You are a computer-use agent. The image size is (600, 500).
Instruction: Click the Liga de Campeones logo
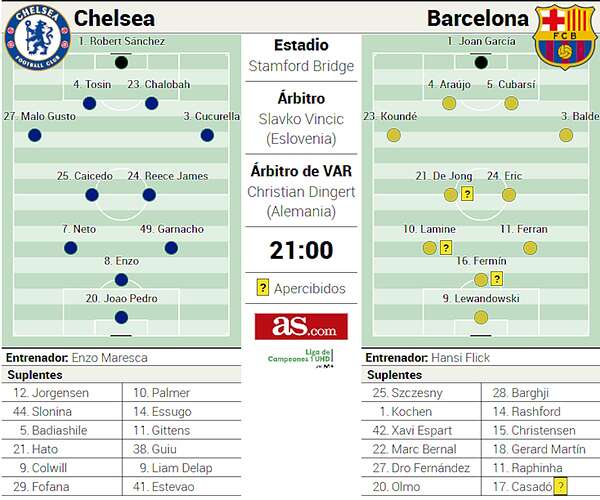(300, 359)
